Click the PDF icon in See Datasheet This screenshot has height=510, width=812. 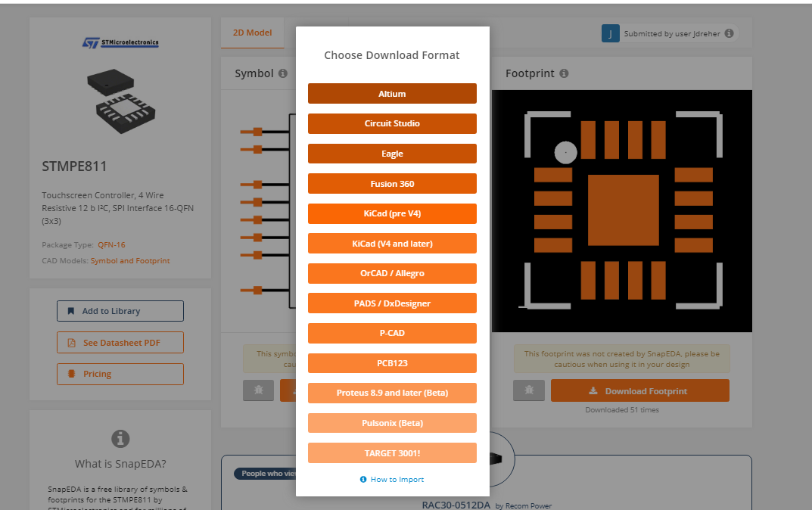point(71,343)
